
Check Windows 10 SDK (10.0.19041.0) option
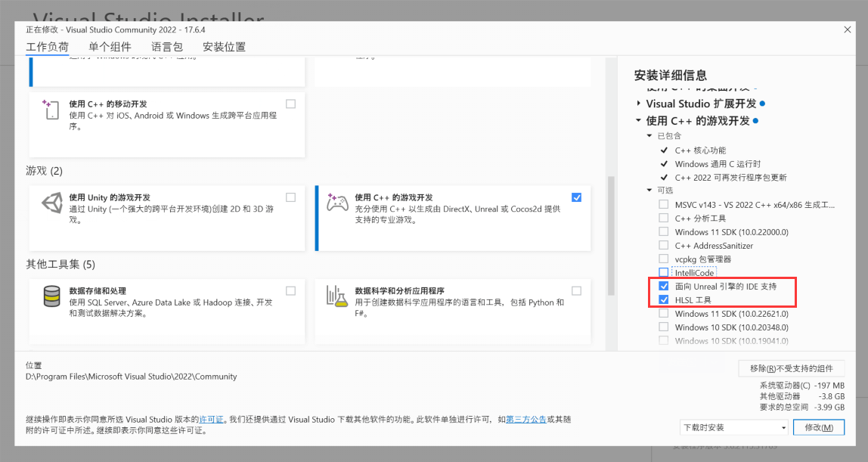point(663,340)
